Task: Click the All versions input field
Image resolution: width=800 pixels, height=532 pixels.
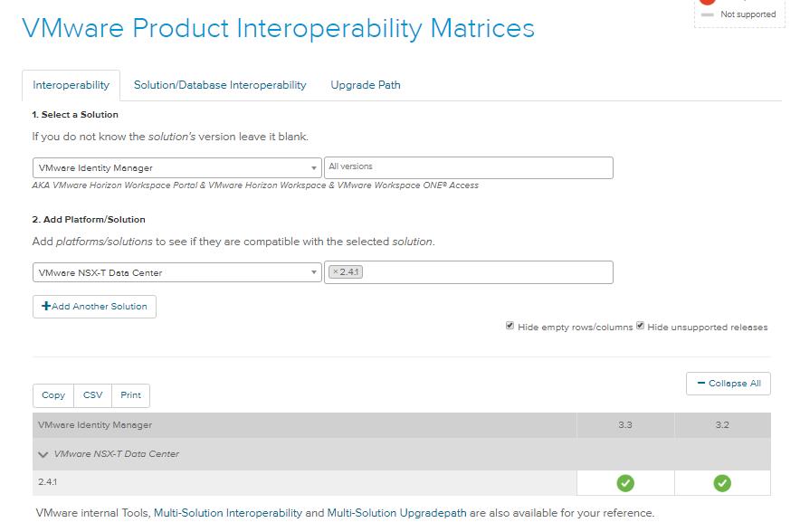Action: (x=469, y=167)
